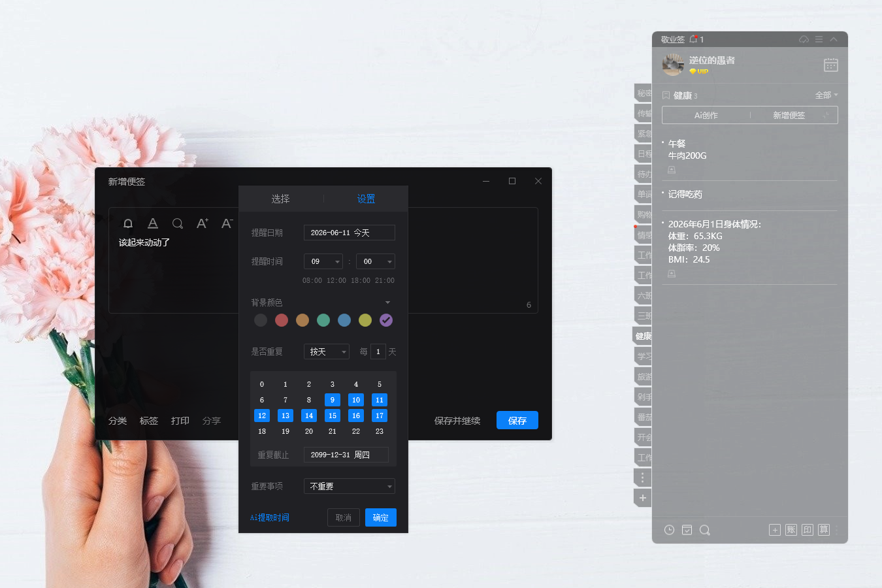Viewport: 882px width, 588px height.
Task: Click the cloud sync icon in main panel
Action: tap(804, 39)
